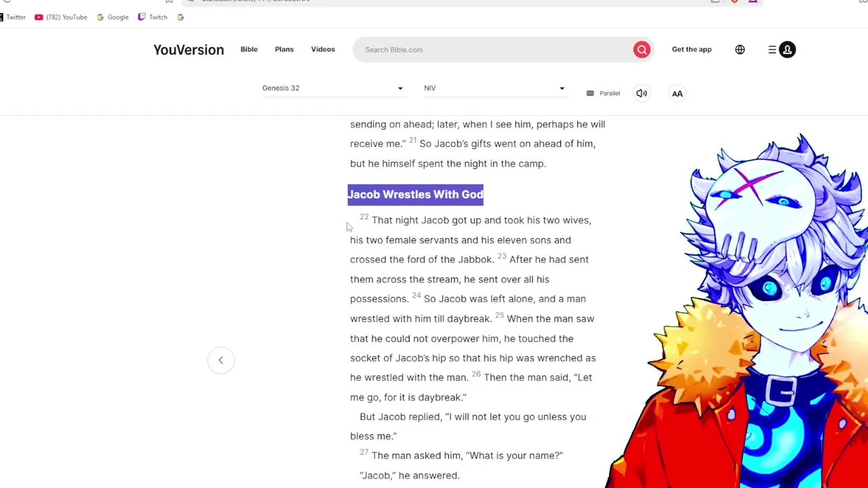Open the YouTube bookmark
The height and width of the screenshot is (488, 868).
click(61, 17)
